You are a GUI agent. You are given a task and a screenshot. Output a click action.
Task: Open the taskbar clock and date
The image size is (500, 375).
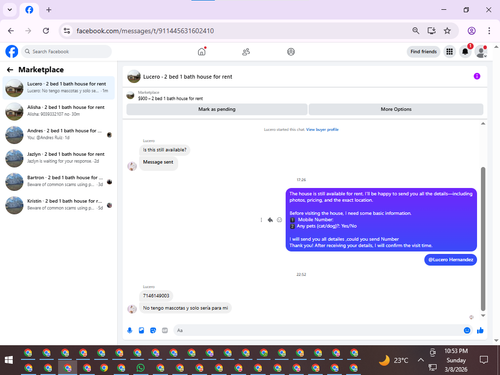[x=456, y=360]
